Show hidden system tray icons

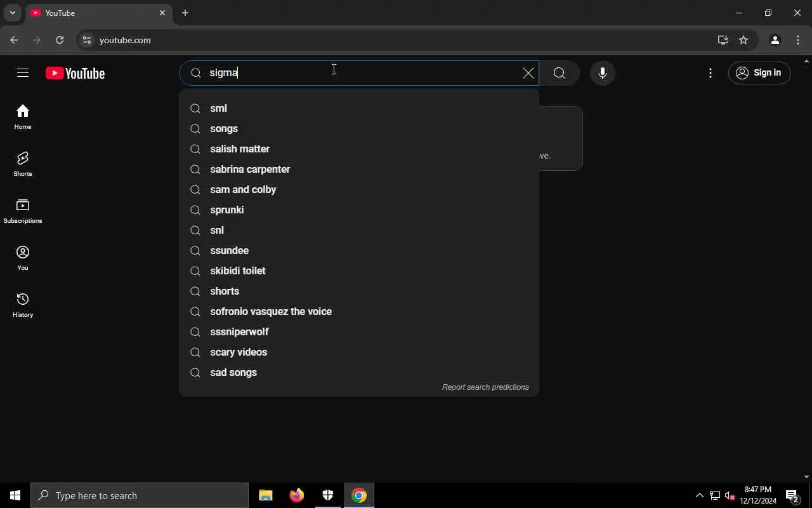click(x=700, y=495)
